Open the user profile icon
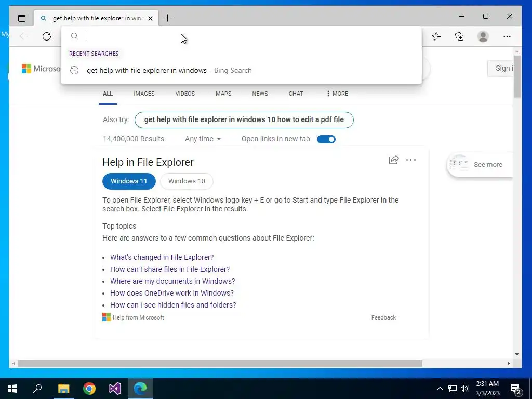This screenshot has height=399, width=532. 483,36
